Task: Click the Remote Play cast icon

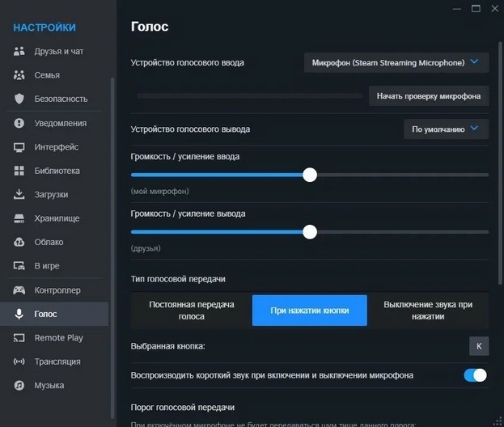Action: [19, 338]
